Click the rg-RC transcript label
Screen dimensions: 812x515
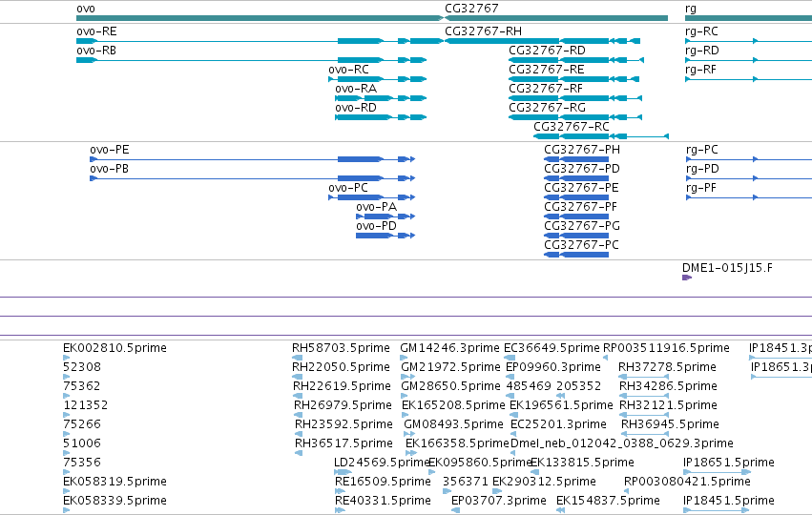(x=701, y=31)
